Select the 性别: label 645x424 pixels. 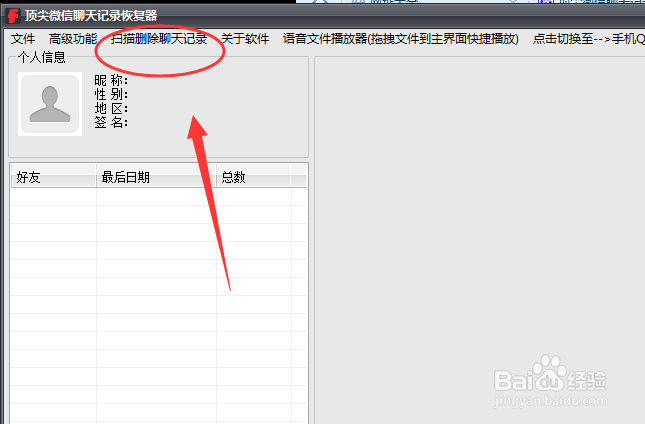[111, 94]
